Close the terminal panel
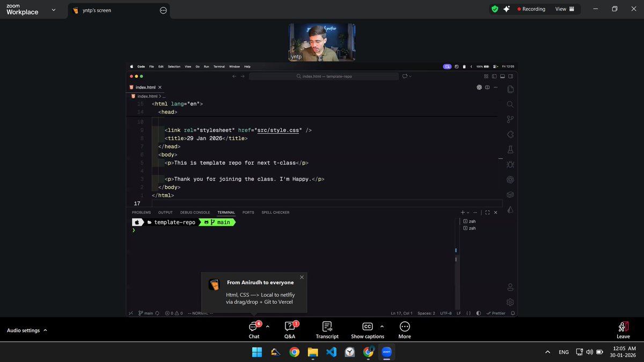This screenshot has height=362, width=644. [495, 212]
